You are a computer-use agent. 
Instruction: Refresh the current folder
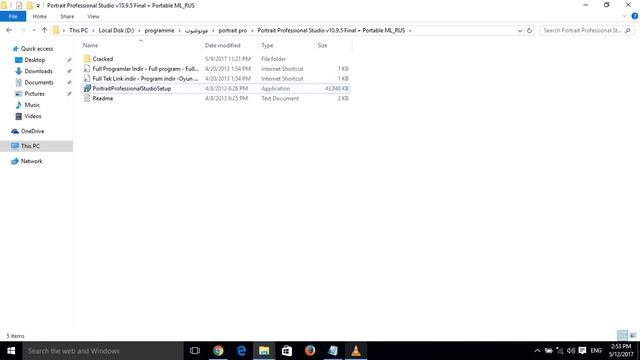529,31
